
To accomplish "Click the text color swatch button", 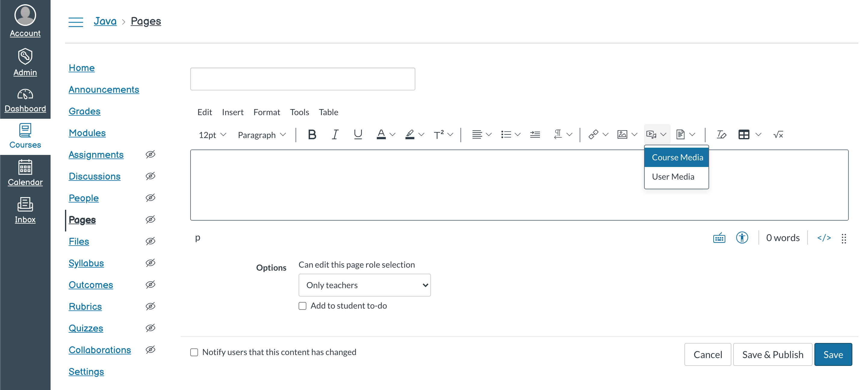I will (381, 135).
